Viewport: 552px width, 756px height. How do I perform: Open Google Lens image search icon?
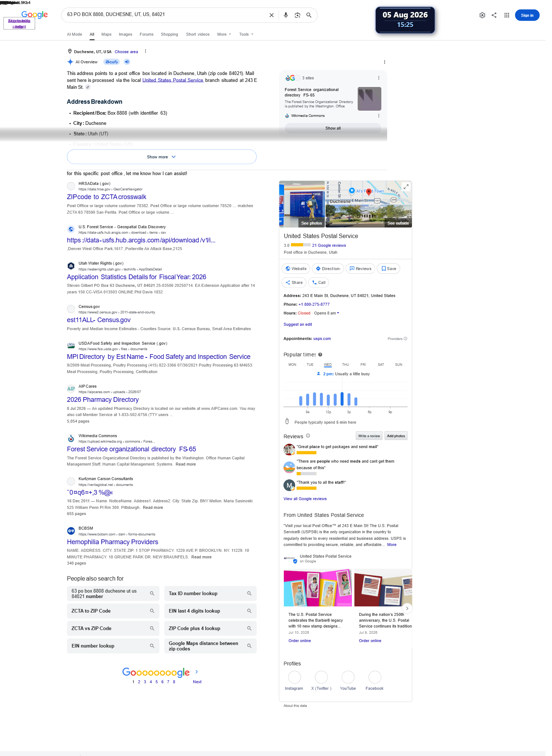[x=297, y=15]
